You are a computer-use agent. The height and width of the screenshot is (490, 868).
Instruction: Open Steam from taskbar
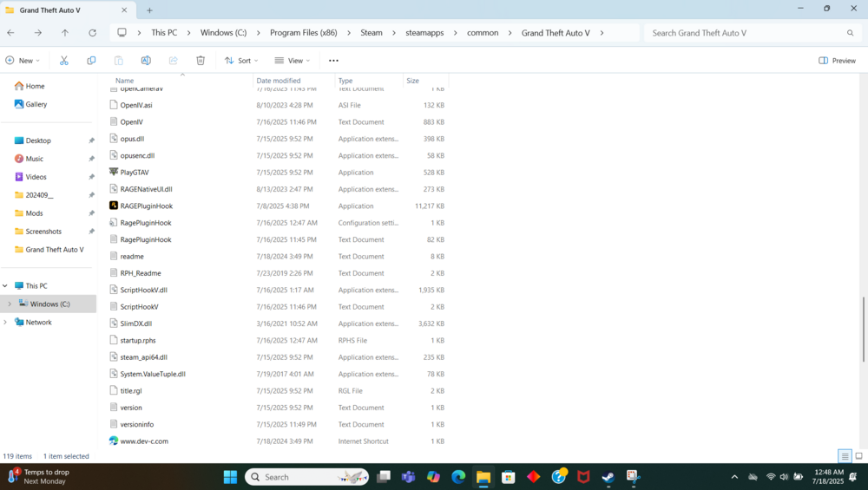tap(608, 477)
